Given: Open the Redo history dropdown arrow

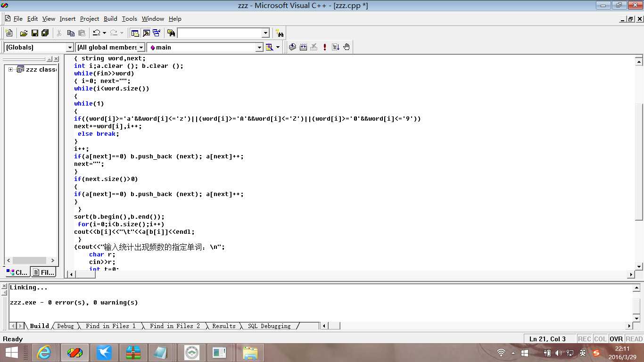Looking at the screenshot, I should coord(122,33).
